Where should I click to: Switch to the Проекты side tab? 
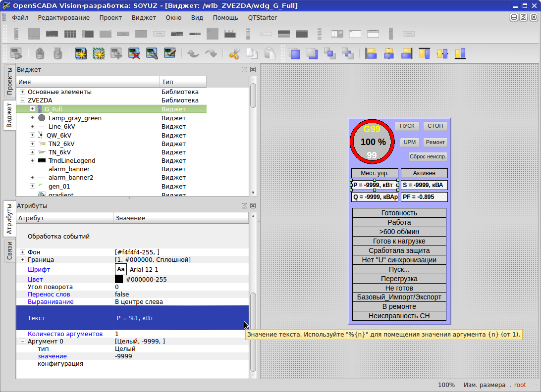click(9, 82)
